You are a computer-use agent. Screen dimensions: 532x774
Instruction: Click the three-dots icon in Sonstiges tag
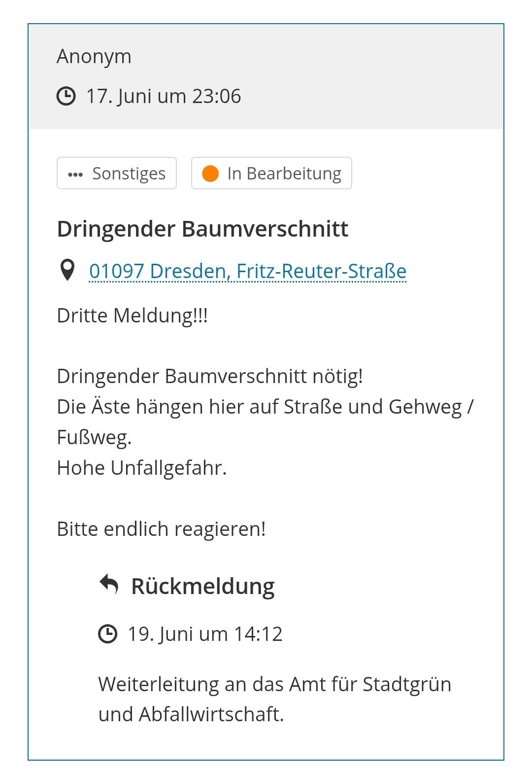coord(75,175)
